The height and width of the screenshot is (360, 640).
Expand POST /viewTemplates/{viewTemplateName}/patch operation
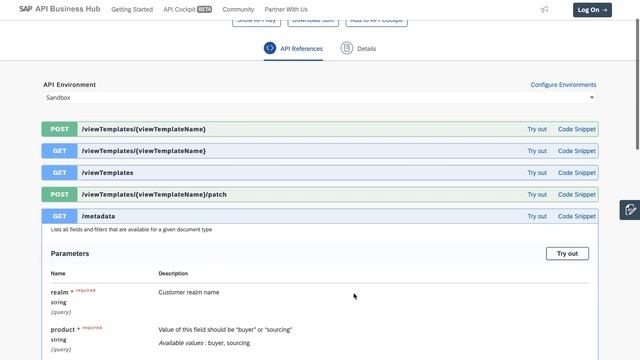[320, 194]
